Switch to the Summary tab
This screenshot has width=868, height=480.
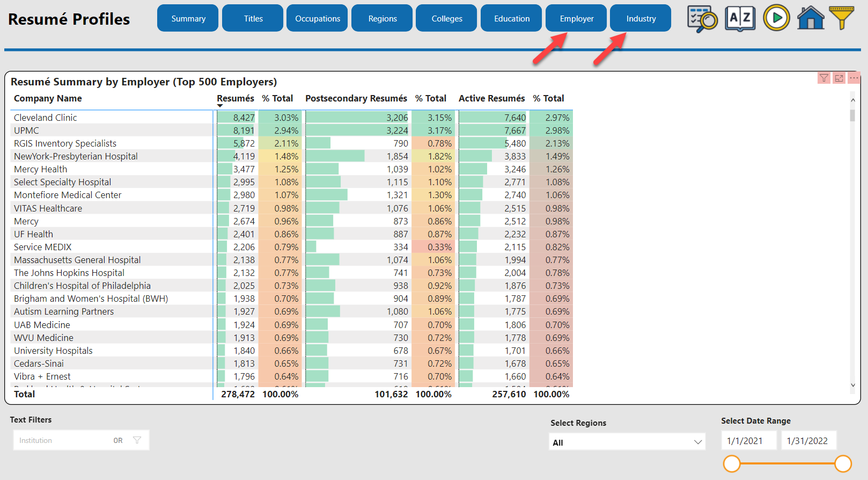coord(188,18)
